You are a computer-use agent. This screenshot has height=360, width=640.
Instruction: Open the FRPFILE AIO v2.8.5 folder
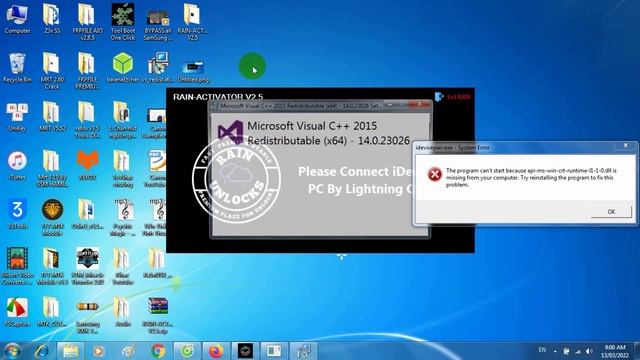click(87, 22)
